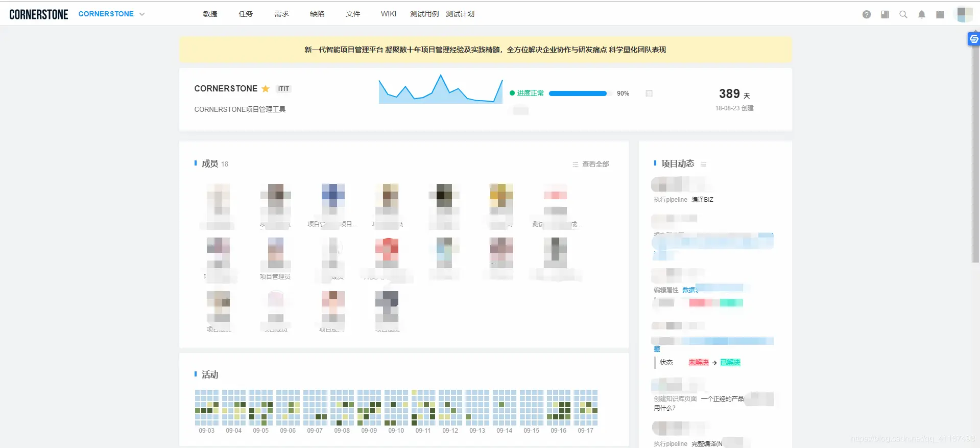The image size is (980, 448).
Task: Click the 完整编译 pipeline activity link
Action: (x=707, y=444)
